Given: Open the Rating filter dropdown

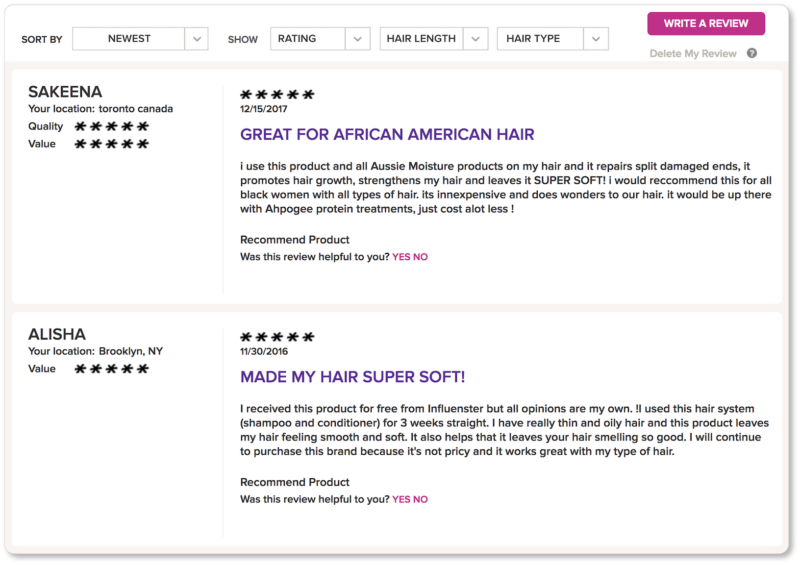Looking at the screenshot, I should 320,39.
